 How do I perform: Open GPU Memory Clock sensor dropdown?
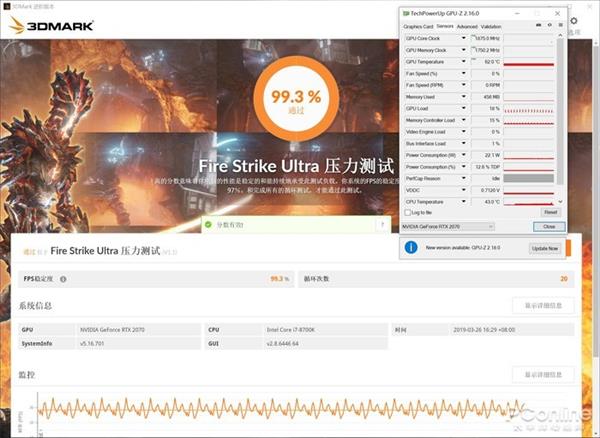(x=463, y=50)
